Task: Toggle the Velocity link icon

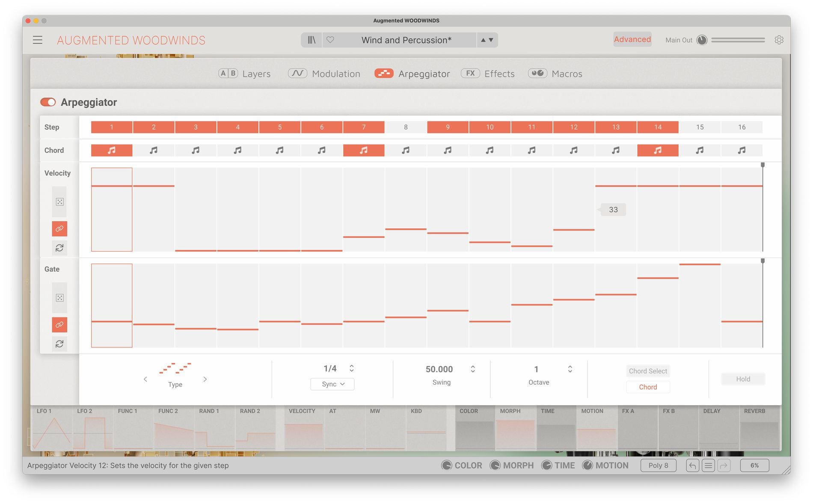Action: tap(60, 229)
